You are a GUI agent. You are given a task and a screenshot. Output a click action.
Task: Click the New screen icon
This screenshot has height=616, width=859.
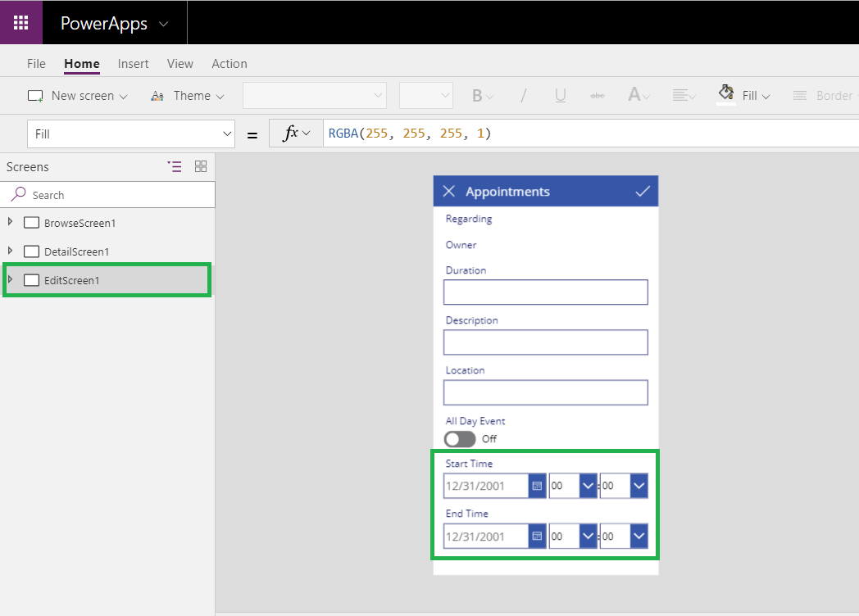coord(35,95)
